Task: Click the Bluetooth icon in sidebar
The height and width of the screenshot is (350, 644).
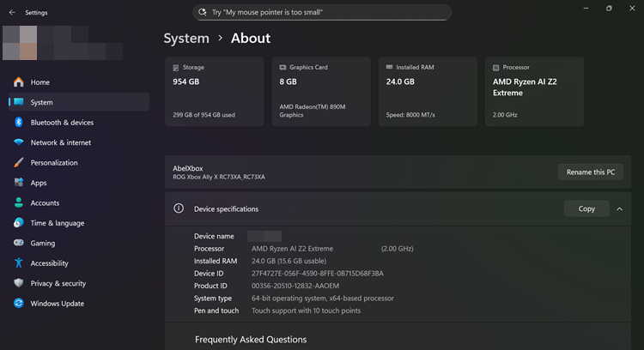Action: [19, 122]
